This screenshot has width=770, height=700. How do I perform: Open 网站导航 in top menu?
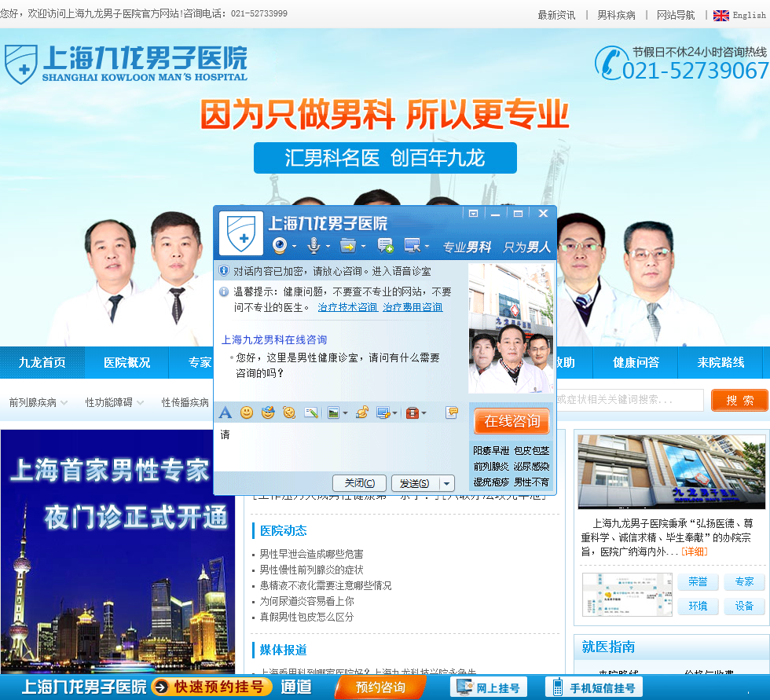pos(676,15)
